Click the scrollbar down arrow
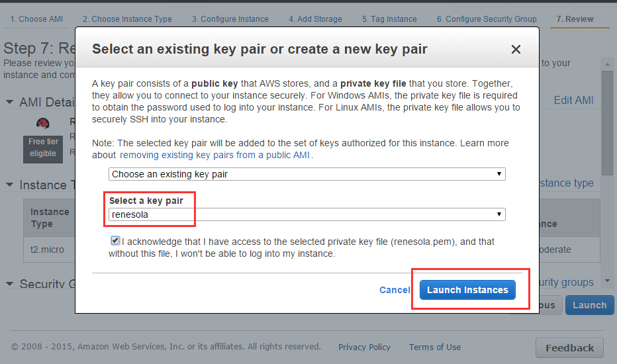This screenshot has width=617, height=364. click(x=607, y=281)
